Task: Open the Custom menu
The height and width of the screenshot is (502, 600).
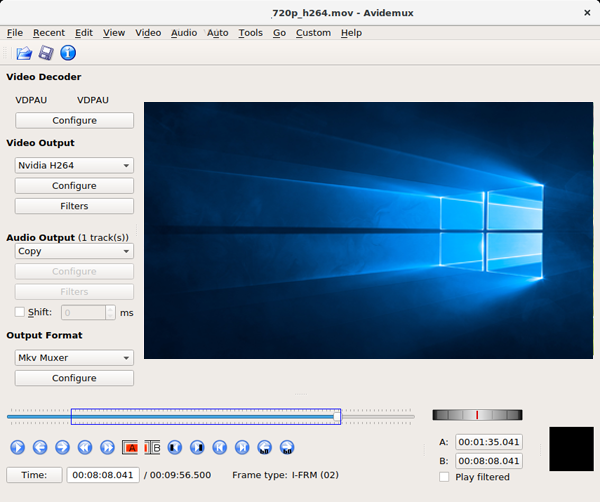Action: 313,33
